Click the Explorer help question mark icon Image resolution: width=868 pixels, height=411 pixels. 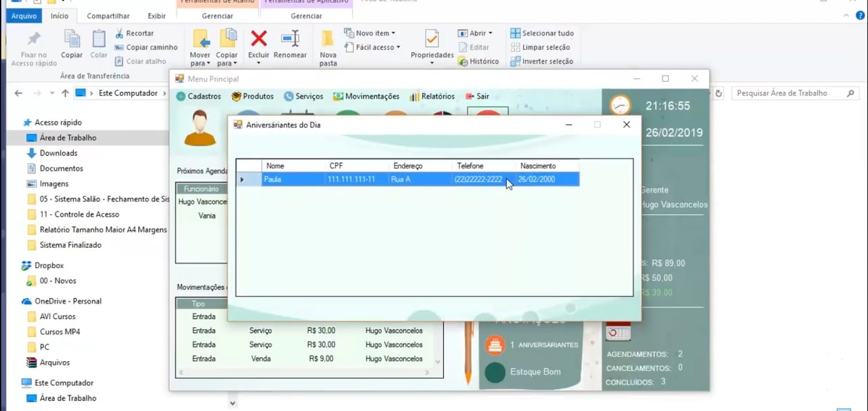[860, 15]
